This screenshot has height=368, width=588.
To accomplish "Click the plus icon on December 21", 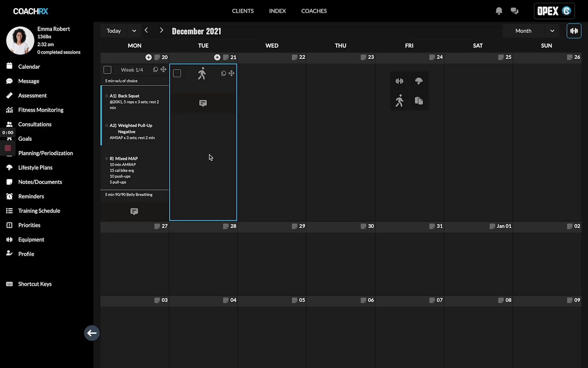I will tap(217, 57).
